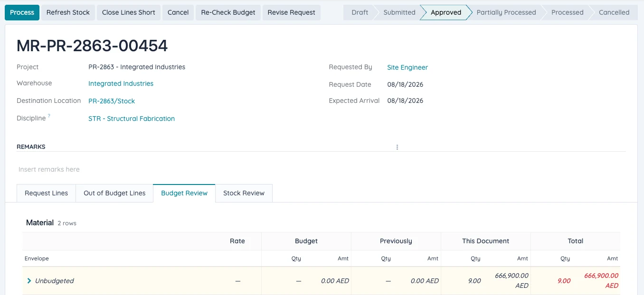Screen dimensions: 644x295
Task: Click the Process button
Action: click(x=22, y=12)
